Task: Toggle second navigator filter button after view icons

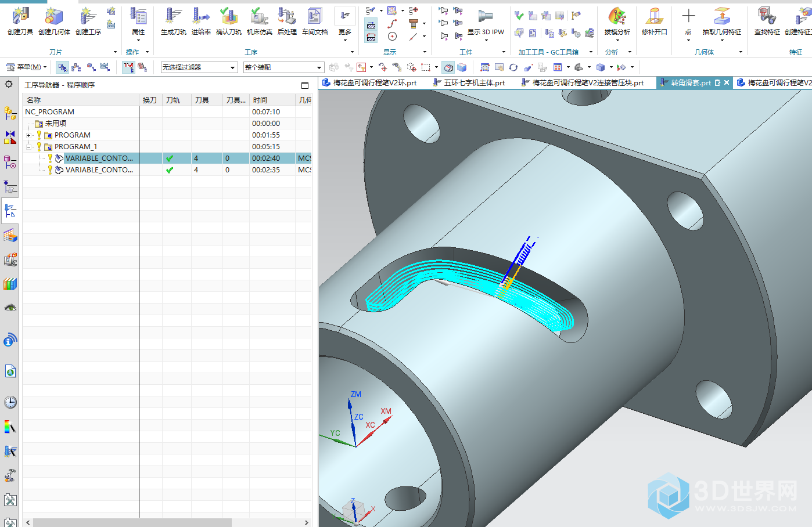Action: [x=142, y=67]
